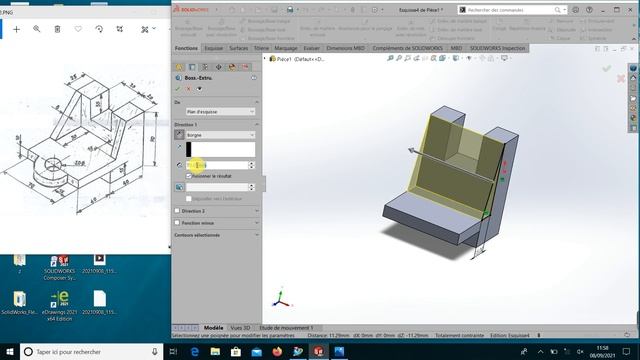This screenshot has height=360, width=640.
Task: Open the DisplayManager color-ball tab
Action: [x=232, y=67]
